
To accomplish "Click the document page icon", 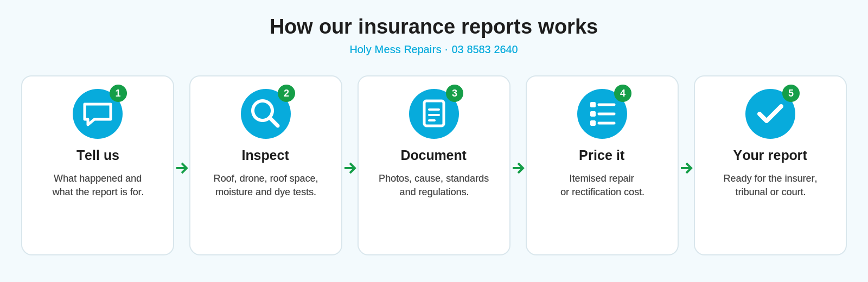I will [x=434, y=114].
